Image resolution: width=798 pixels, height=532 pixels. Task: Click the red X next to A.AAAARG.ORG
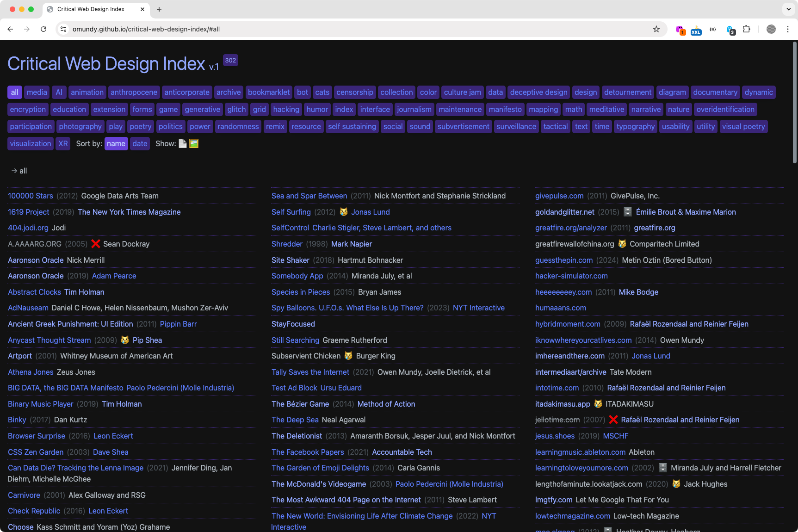pos(96,244)
